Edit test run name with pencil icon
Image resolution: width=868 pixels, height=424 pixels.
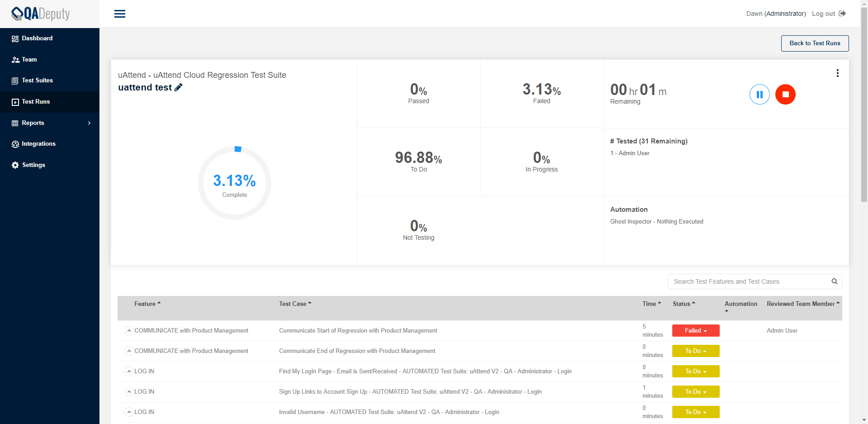tap(179, 87)
